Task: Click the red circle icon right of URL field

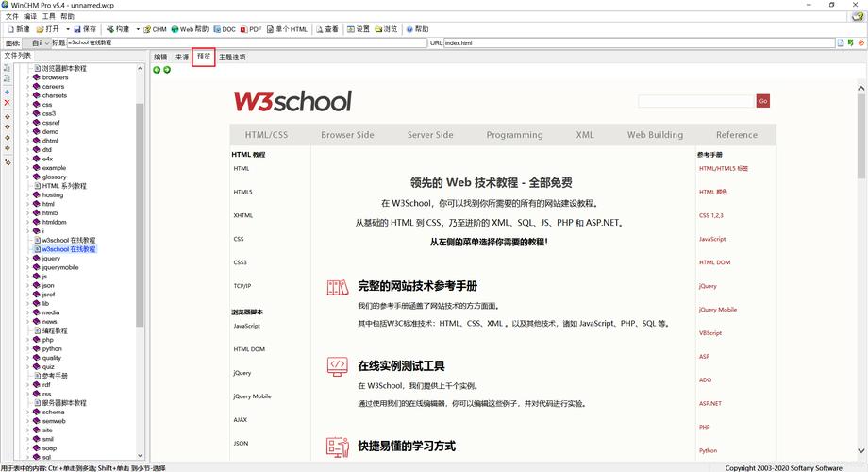Action: (x=860, y=42)
